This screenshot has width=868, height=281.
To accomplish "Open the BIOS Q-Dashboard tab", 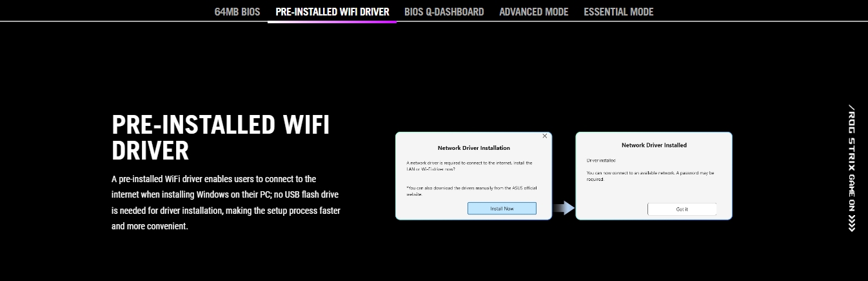I will [x=444, y=12].
